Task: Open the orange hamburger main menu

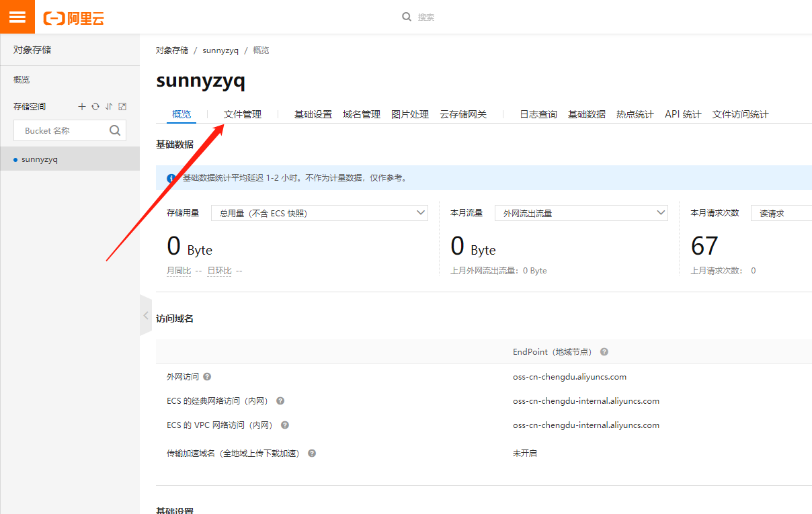Action: click(x=17, y=17)
